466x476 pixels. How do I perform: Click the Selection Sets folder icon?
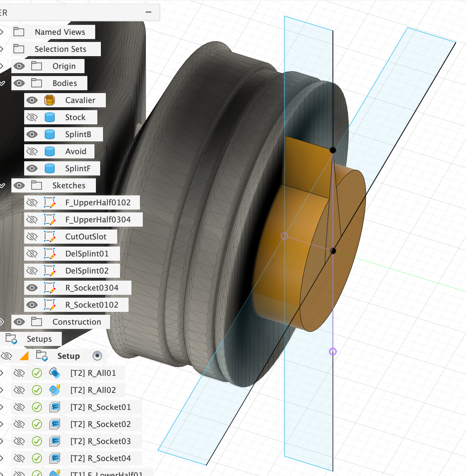pos(19,49)
